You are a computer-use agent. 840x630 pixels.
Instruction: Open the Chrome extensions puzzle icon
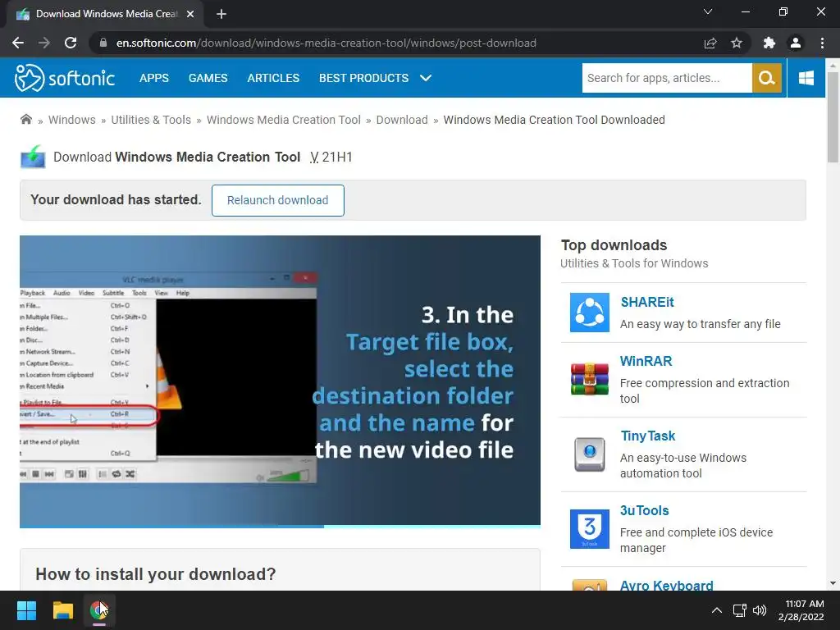[769, 43]
